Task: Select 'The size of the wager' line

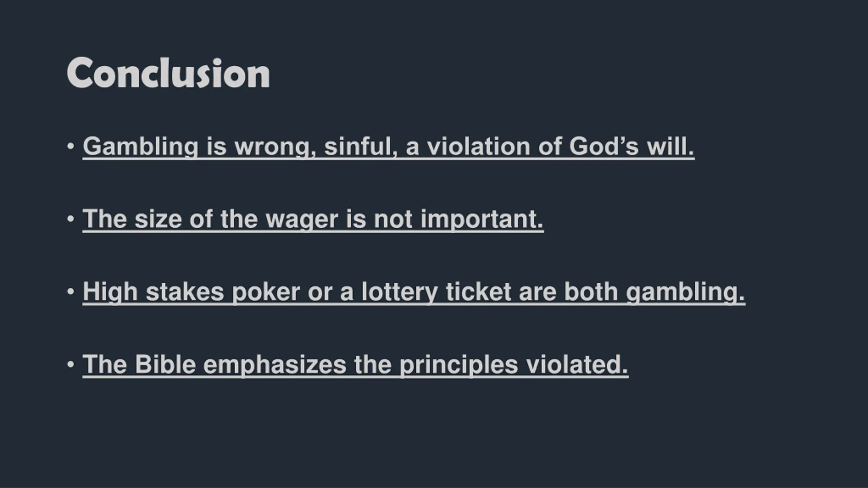Action: pyautogui.click(x=313, y=220)
